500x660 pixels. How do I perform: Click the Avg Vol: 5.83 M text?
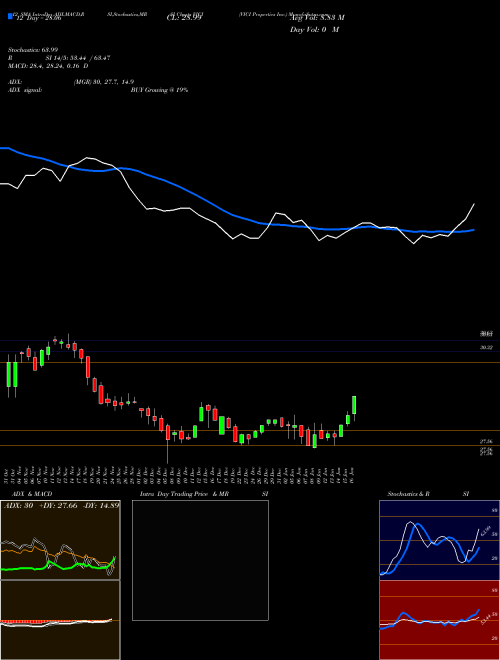(x=317, y=17)
